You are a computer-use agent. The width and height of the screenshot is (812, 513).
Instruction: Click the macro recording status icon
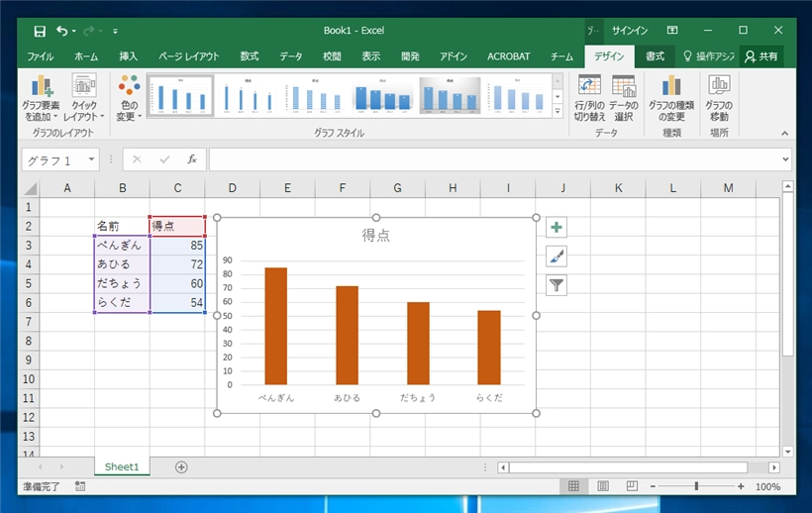point(80,486)
